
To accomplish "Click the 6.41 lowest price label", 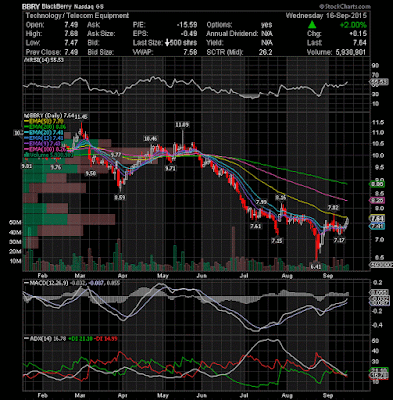I will [x=316, y=266].
